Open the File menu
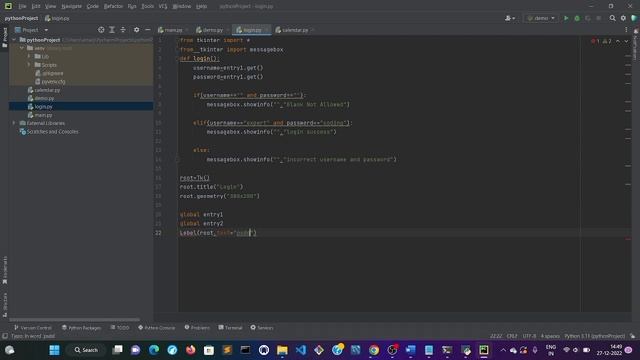Image resolution: width=640 pixels, height=360 pixels. [22, 7]
